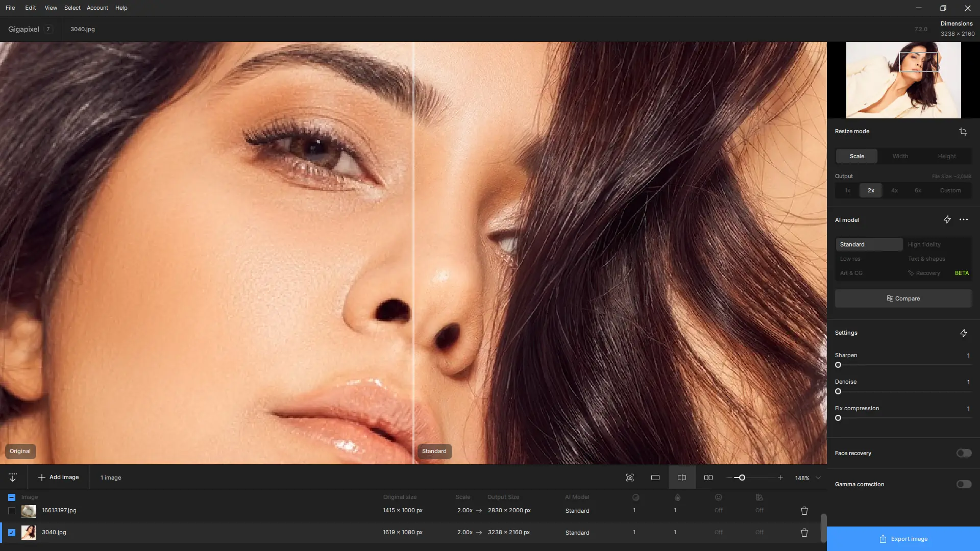Image resolution: width=980 pixels, height=551 pixels.
Task: Select the 4x output scale
Action: 894,191
